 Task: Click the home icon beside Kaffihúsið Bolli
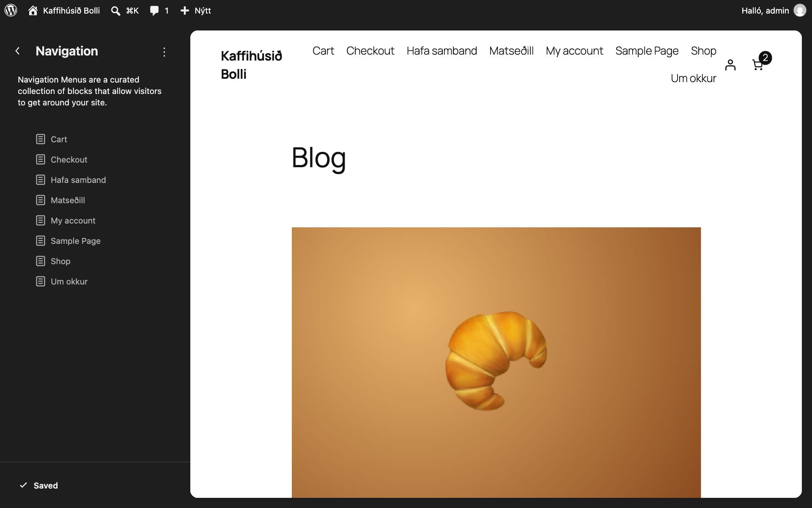point(33,11)
